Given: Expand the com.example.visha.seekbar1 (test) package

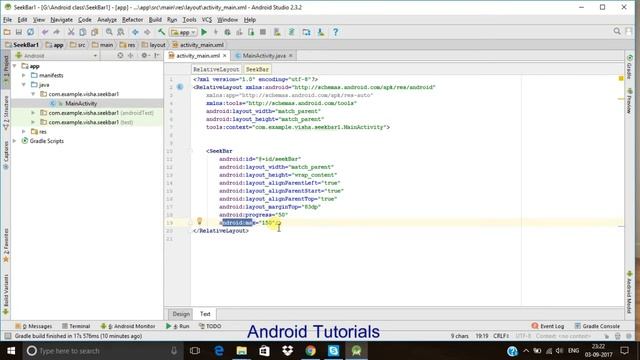Looking at the screenshot, I should point(33,122).
